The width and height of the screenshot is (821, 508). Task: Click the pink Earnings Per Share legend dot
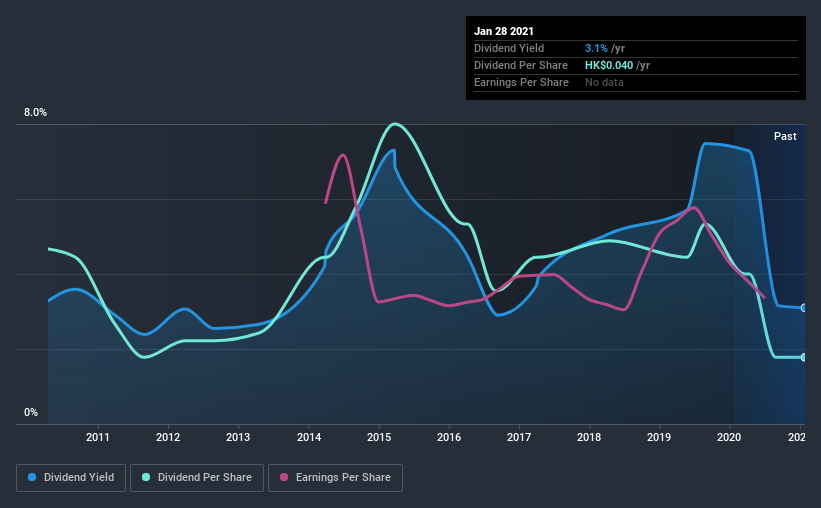point(284,477)
